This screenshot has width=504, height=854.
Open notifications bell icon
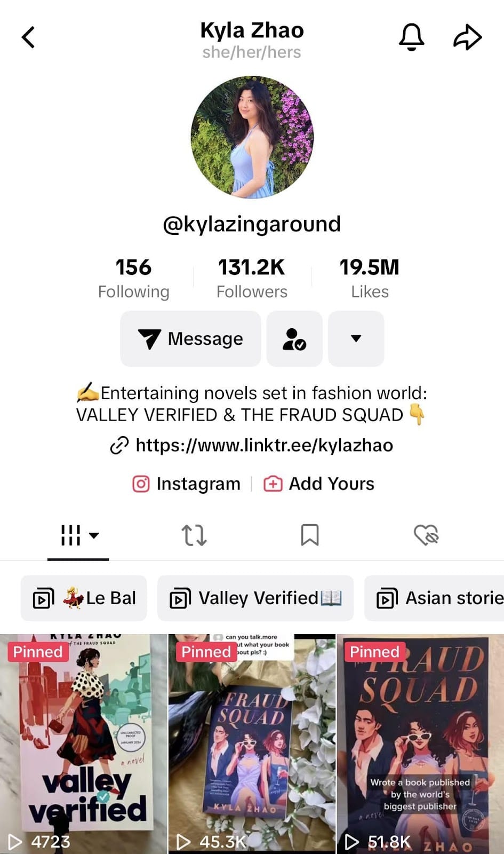coord(412,37)
